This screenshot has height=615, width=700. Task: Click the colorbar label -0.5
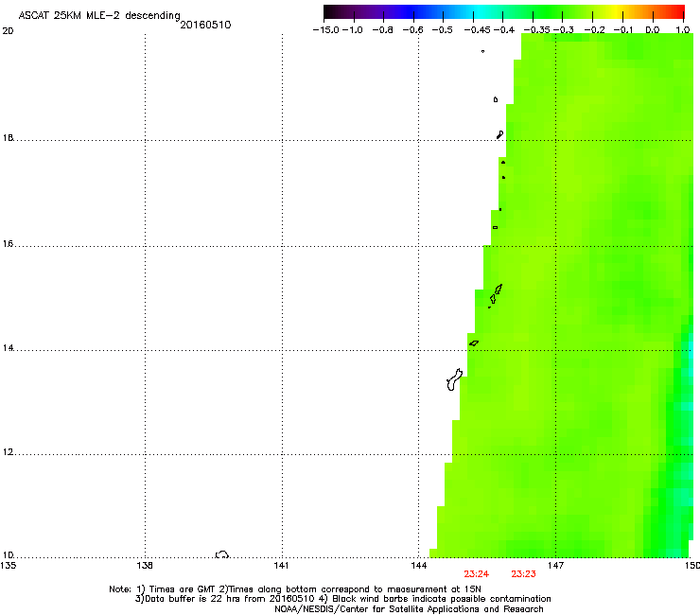(x=443, y=30)
